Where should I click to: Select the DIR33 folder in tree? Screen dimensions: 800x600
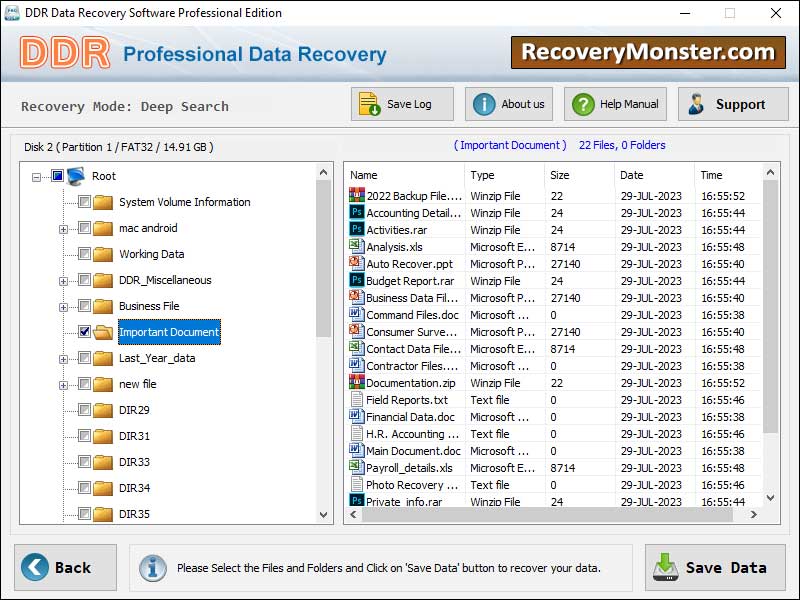point(134,462)
